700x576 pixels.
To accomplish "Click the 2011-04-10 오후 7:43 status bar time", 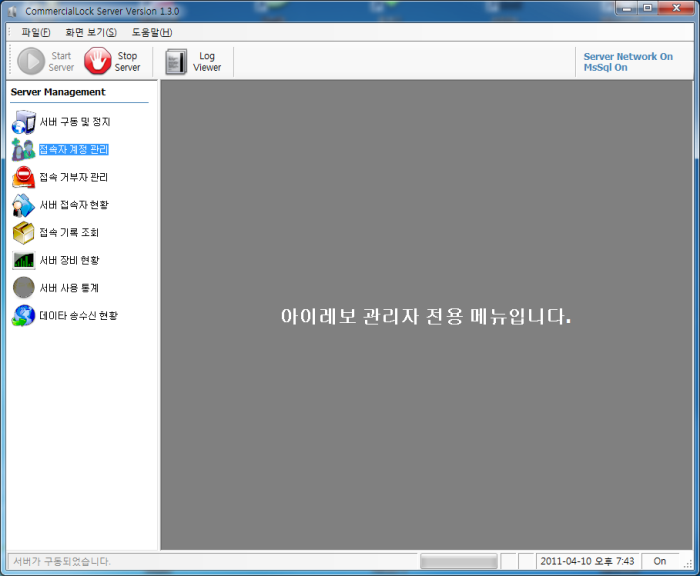I will tap(588, 561).
